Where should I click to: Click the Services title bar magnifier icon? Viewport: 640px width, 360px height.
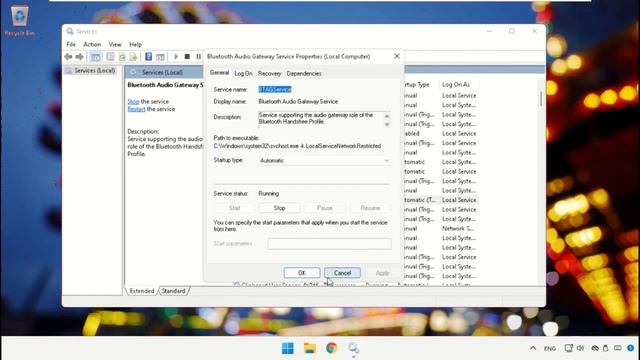(x=70, y=31)
